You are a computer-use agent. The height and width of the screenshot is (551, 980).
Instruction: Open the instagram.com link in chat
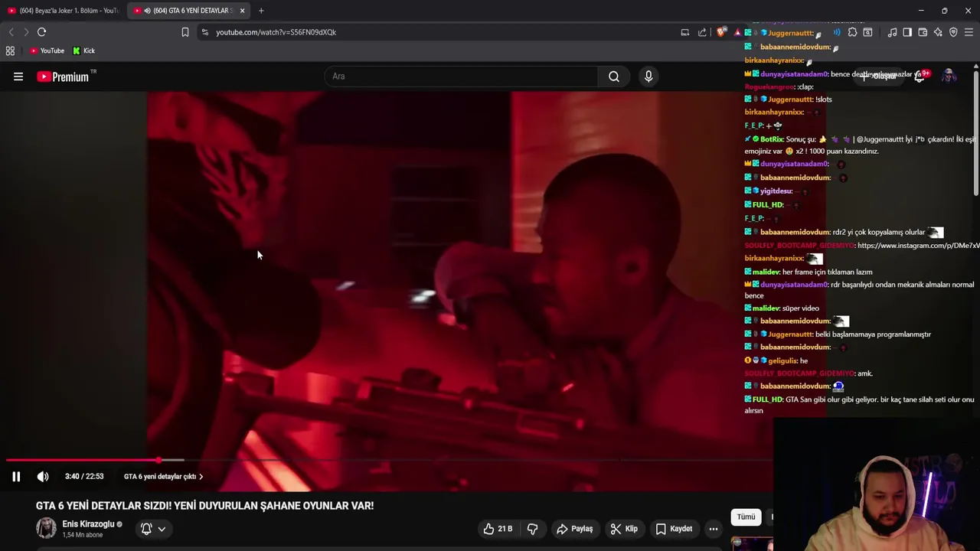click(x=918, y=246)
